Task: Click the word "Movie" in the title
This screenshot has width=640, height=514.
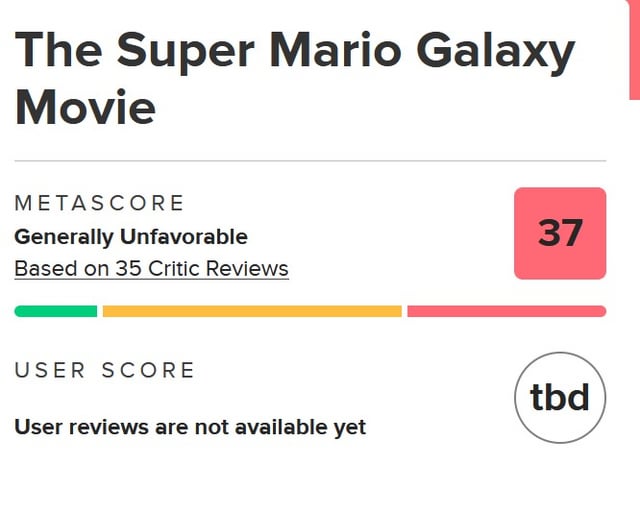Action: pyautogui.click(x=86, y=105)
